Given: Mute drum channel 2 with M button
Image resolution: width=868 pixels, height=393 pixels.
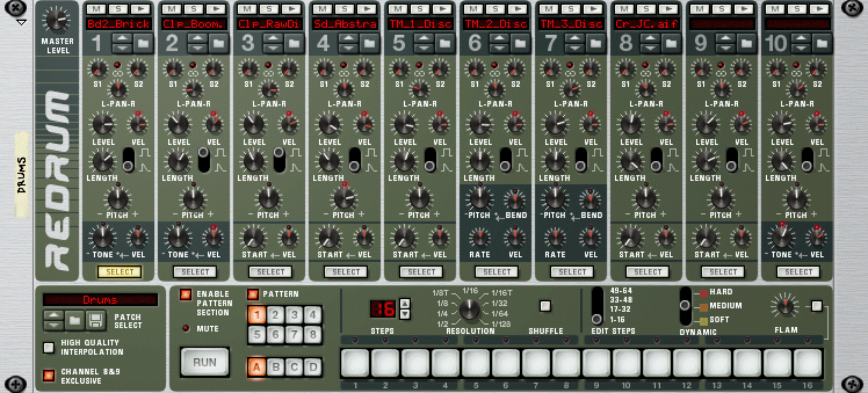Looking at the screenshot, I should pos(172,9).
